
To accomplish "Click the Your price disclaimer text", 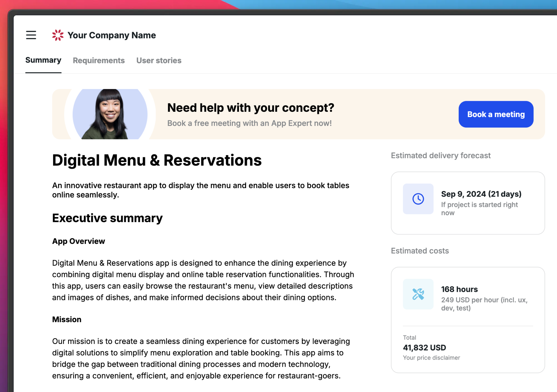I will [x=431, y=358].
